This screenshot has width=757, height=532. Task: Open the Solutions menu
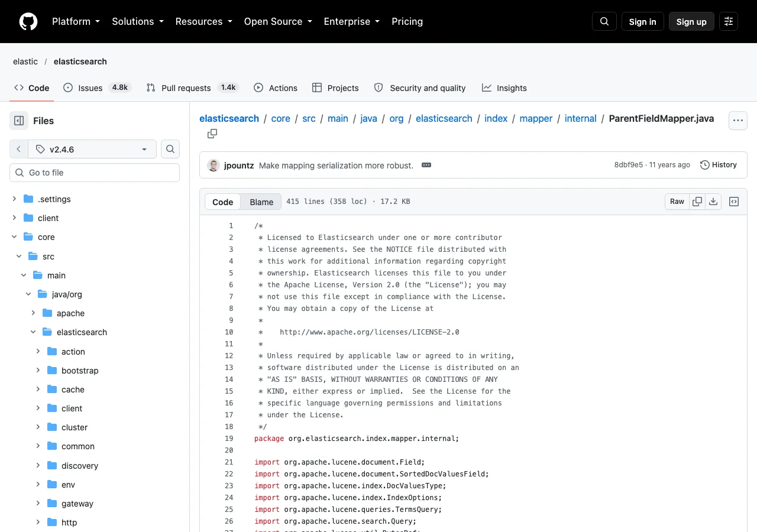[x=138, y=21]
